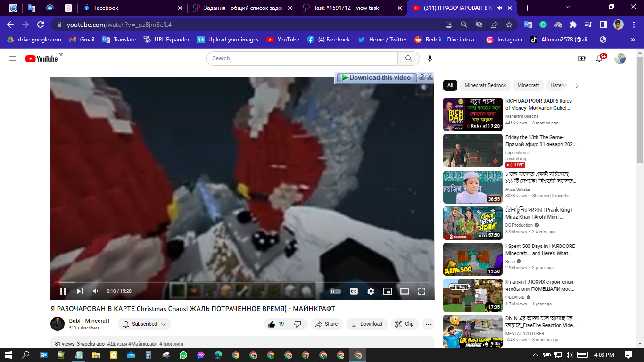Toggle Chrome side panel
The image size is (644, 362).
[603, 25]
